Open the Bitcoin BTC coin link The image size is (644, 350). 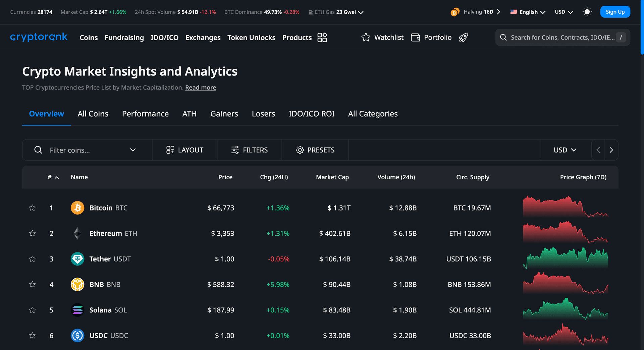click(x=108, y=208)
